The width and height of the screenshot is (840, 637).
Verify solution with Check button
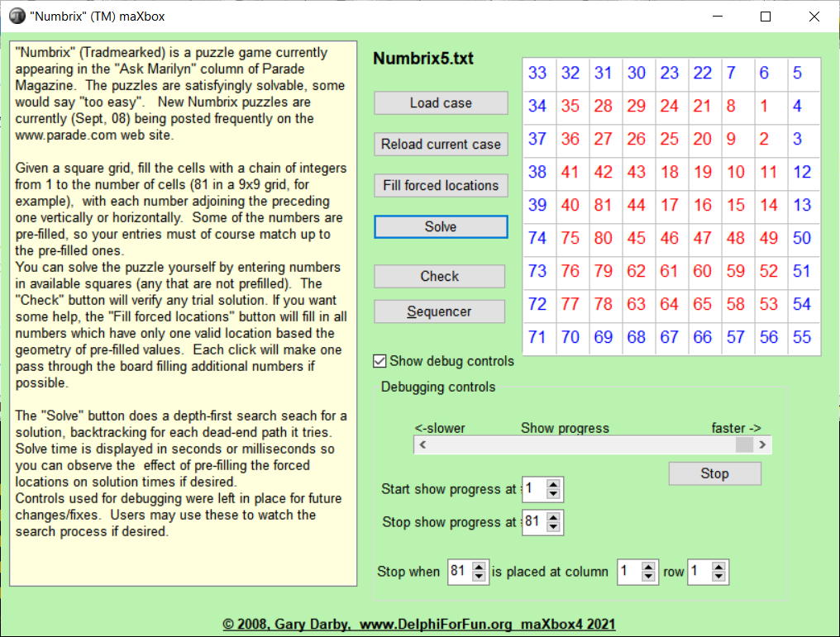click(439, 276)
